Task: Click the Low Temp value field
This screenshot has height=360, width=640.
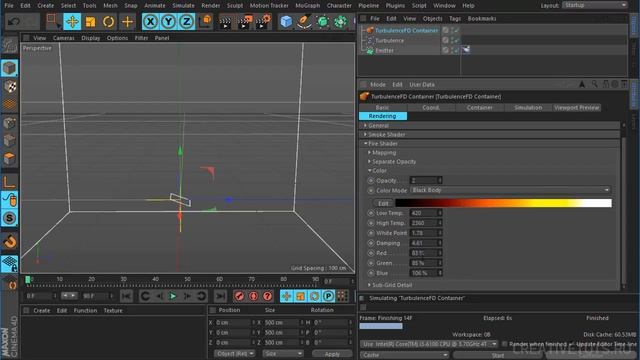Action: coord(424,213)
